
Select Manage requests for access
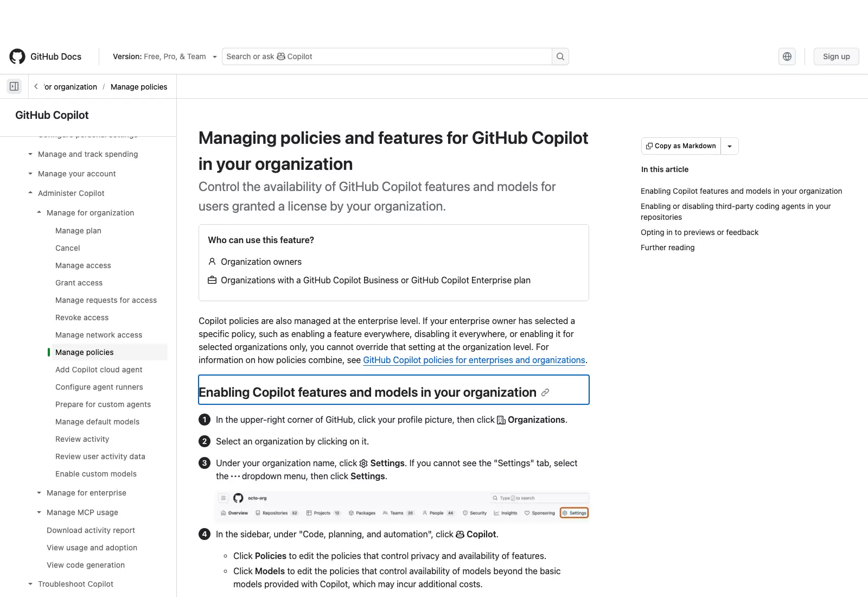pos(106,300)
